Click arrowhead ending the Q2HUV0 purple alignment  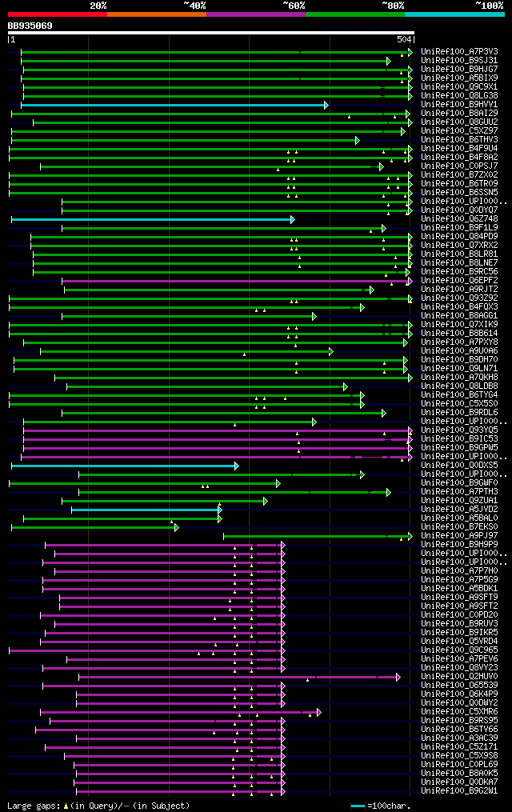pos(398,678)
